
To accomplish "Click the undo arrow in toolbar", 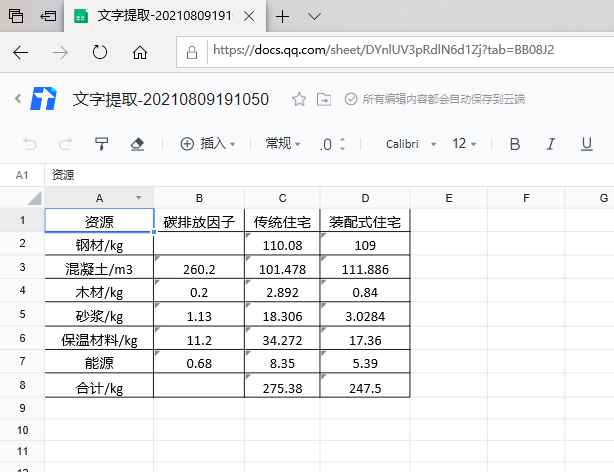I will (29, 144).
